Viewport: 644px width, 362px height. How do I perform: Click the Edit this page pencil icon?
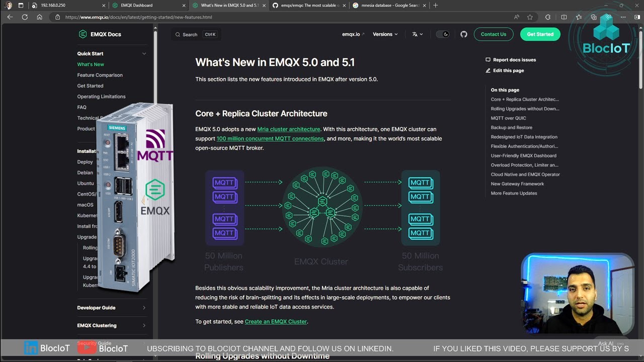(488, 70)
